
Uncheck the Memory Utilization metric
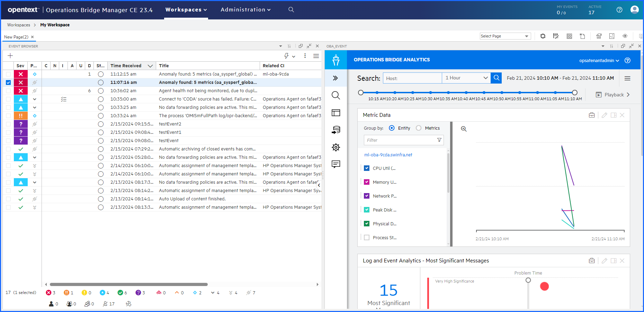(366, 182)
